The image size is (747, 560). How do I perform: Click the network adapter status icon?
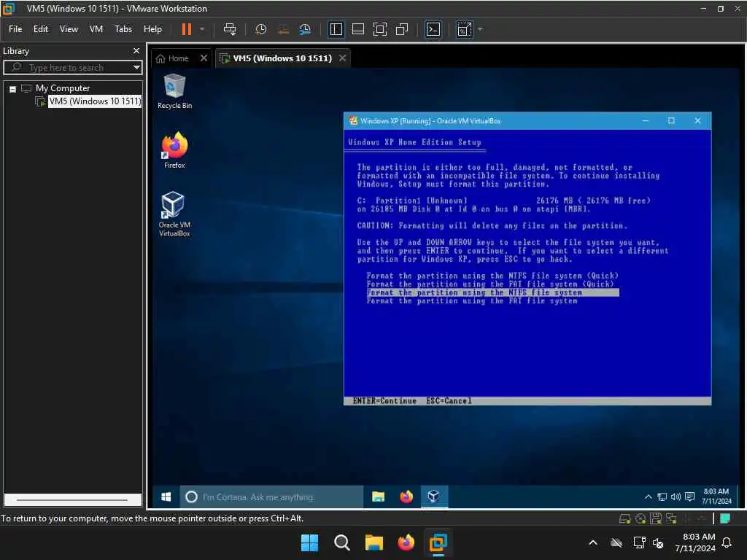(671, 518)
